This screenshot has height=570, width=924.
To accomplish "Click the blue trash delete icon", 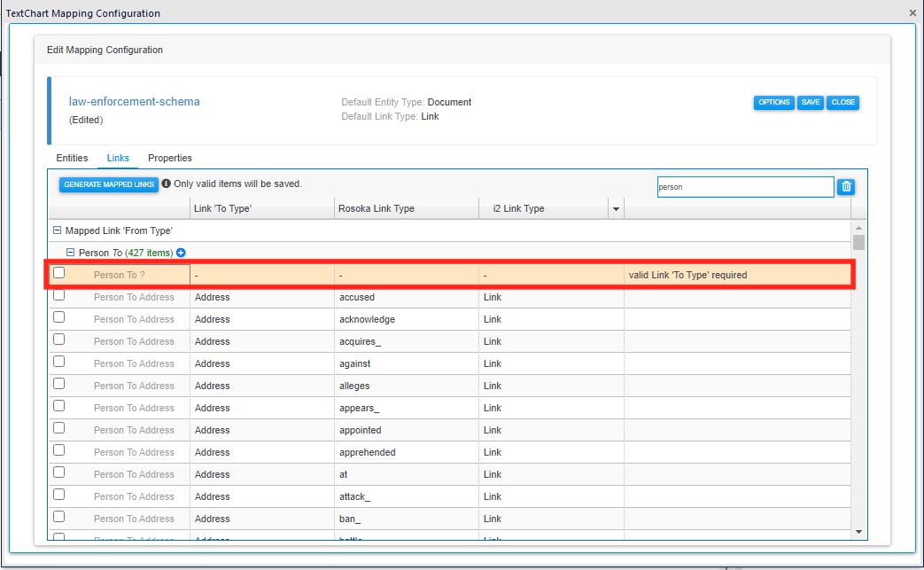I will click(846, 186).
